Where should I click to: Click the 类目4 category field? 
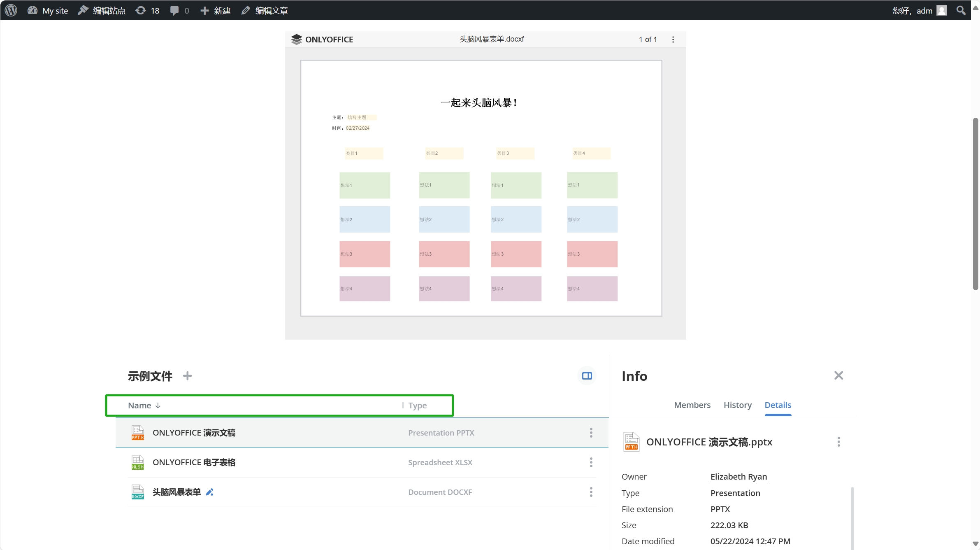(591, 153)
